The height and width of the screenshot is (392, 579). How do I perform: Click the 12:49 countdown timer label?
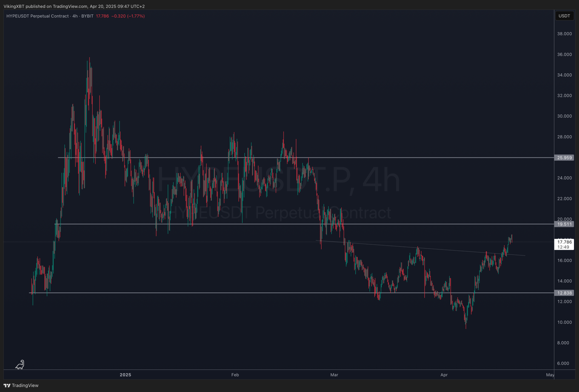coord(563,247)
